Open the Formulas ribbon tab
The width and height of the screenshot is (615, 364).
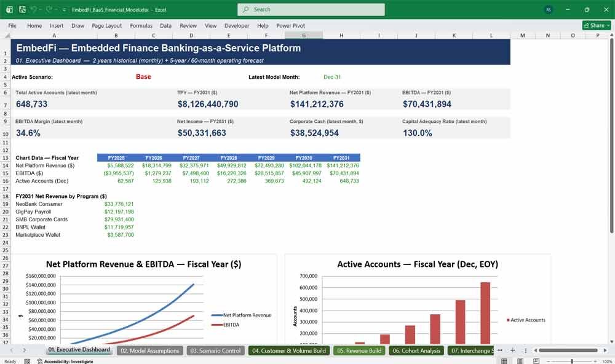[141, 25]
